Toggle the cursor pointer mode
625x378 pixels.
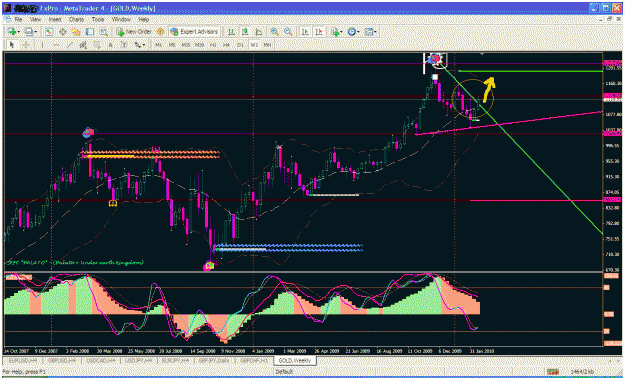(x=12, y=45)
